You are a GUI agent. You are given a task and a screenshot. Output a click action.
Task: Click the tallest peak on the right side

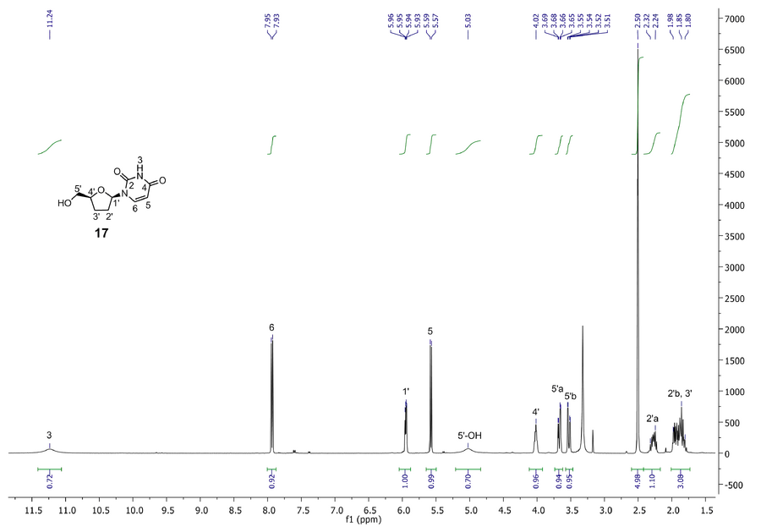pos(637,254)
